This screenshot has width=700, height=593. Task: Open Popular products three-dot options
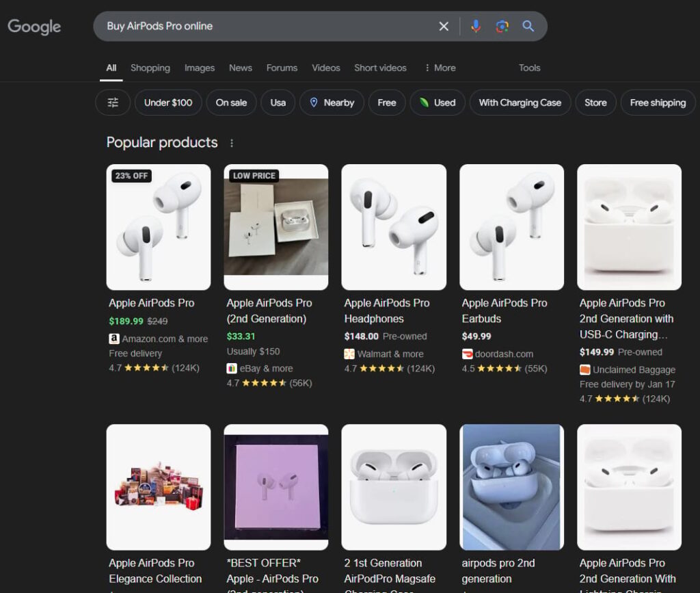pyautogui.click(x=231, y=143)
